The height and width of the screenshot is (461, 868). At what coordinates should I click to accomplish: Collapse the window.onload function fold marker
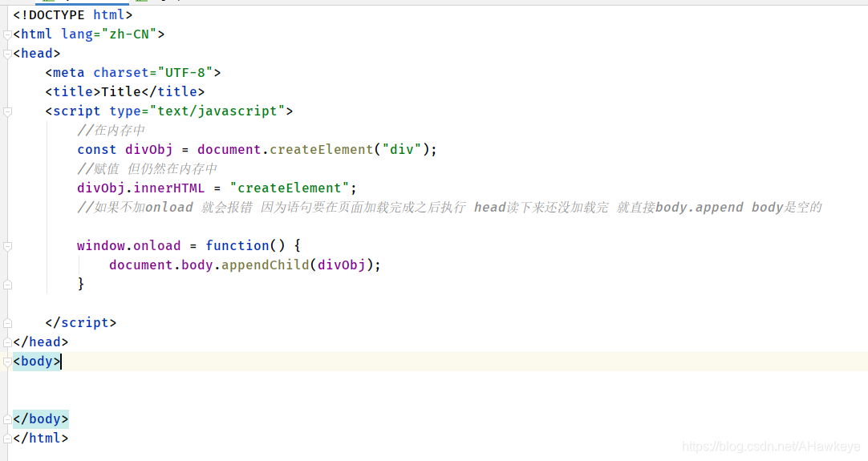coord(7,246)
